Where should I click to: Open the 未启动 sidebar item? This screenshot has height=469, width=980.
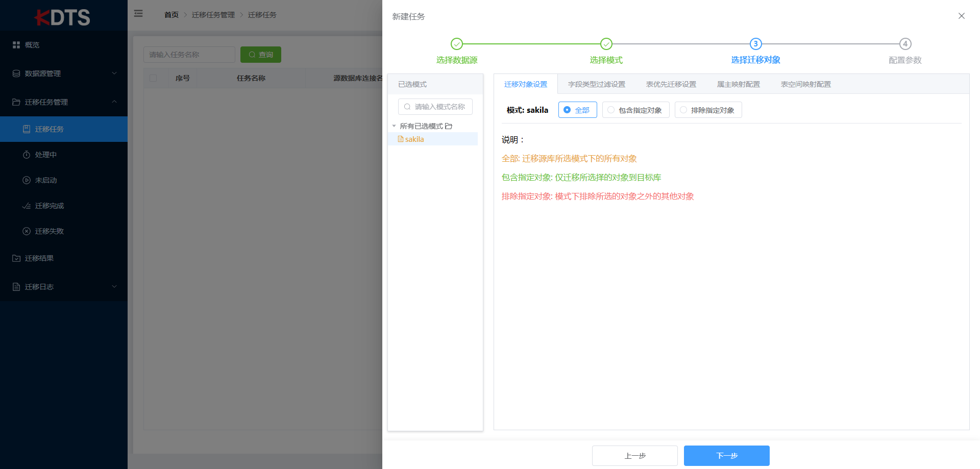(x=64, y=180)
